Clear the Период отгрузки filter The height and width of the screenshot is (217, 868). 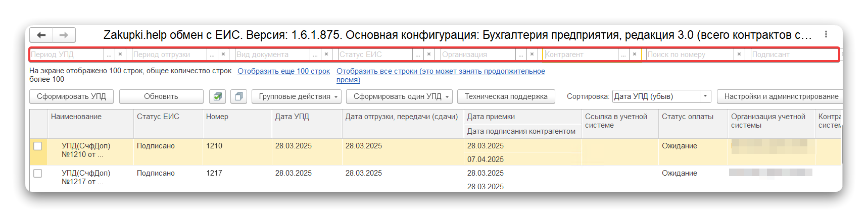click(223, 55)
